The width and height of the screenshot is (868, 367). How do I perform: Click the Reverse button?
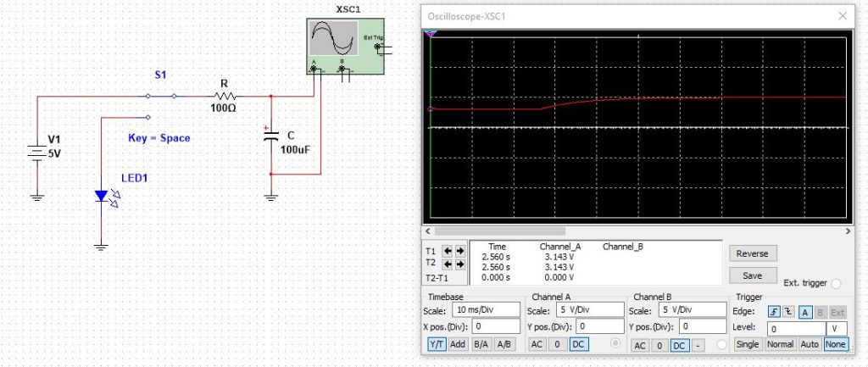click(x=753, y=253)
